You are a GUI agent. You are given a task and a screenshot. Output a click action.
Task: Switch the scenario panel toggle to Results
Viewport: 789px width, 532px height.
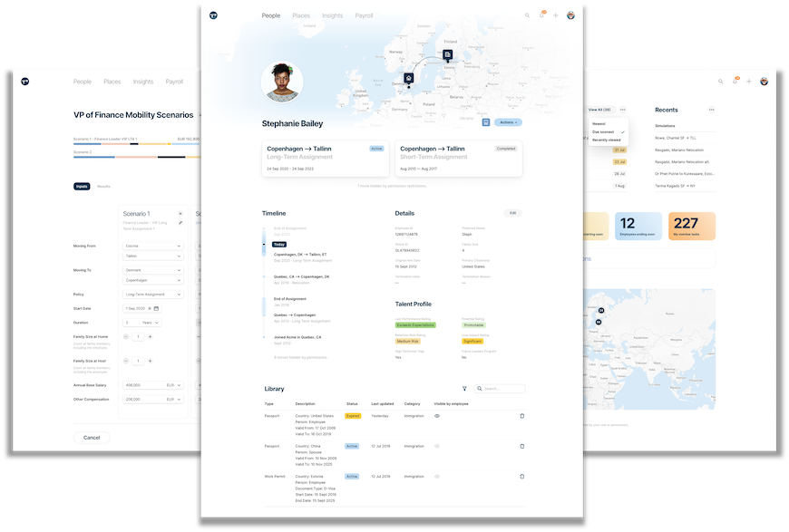pos(103,186)
